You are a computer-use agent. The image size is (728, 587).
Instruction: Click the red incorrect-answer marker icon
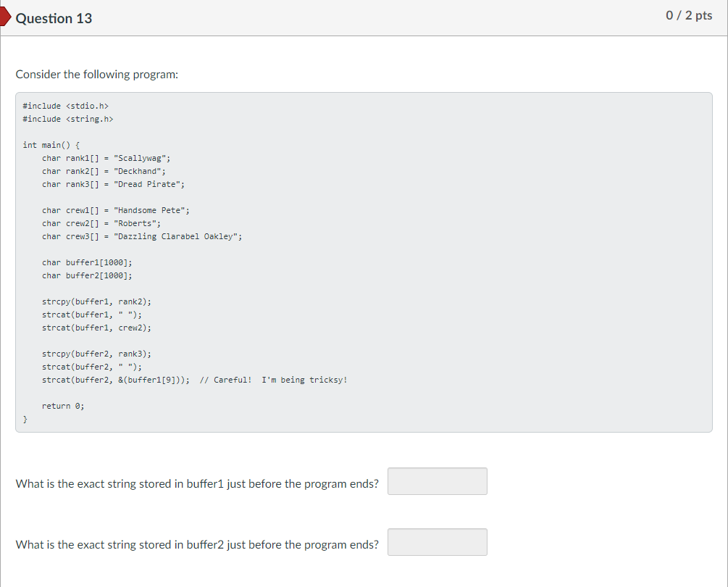click(5, 17)
